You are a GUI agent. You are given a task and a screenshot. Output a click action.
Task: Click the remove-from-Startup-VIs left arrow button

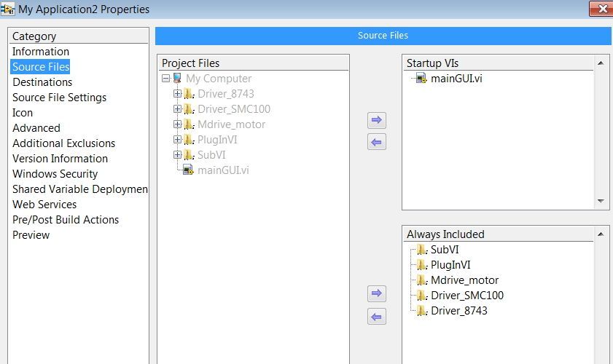coord(377,142)
